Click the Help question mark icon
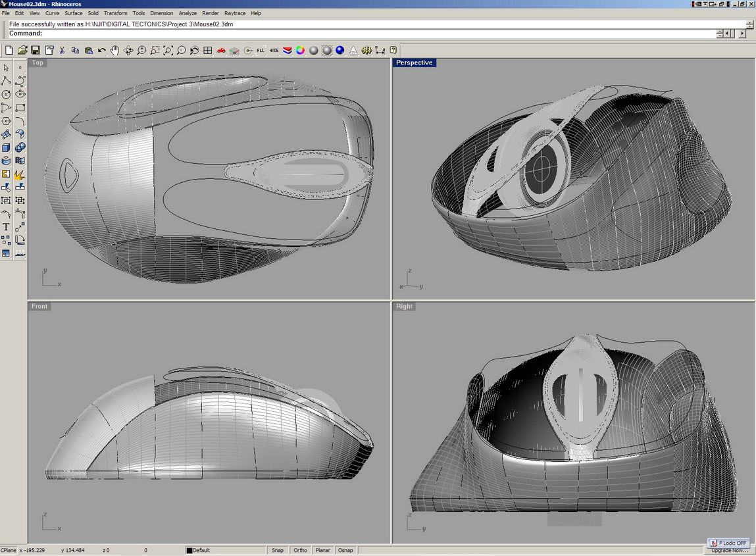 coord(393,50)
